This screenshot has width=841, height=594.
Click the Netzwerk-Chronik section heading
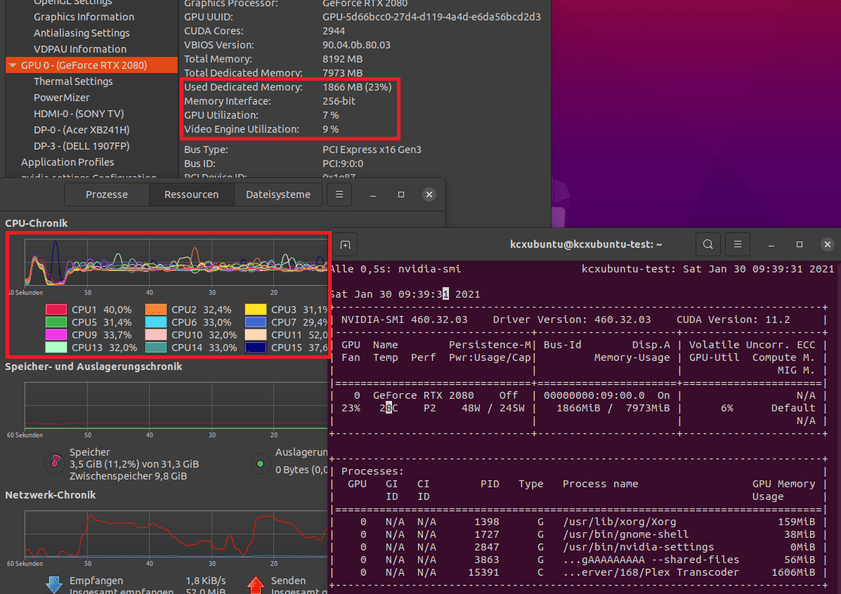click(x=50, y=495)
